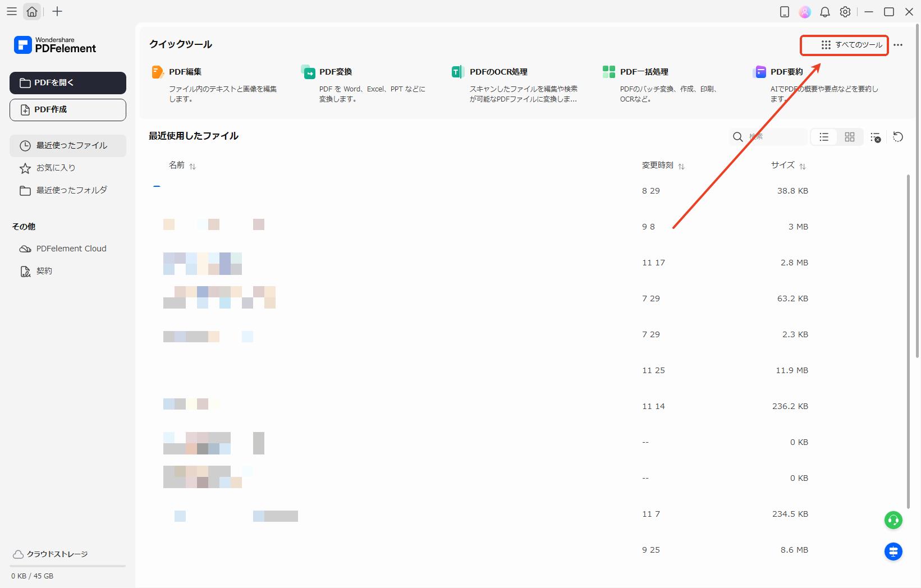This screenshot has width=921, height=588.
Task: Refresh the recent files list
Action: (898, 137)
